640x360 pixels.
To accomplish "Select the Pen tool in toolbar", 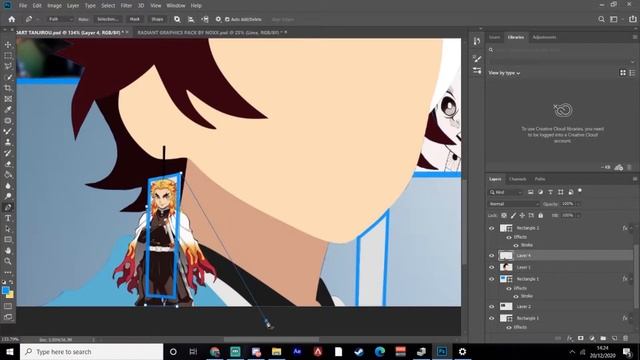I will 8,207.
